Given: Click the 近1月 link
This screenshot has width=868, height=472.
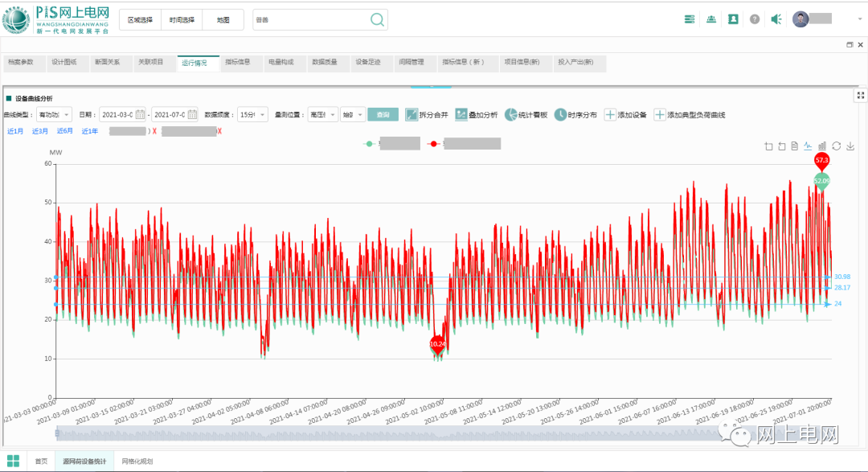Looking at the screenshot, I should [15, 131].
